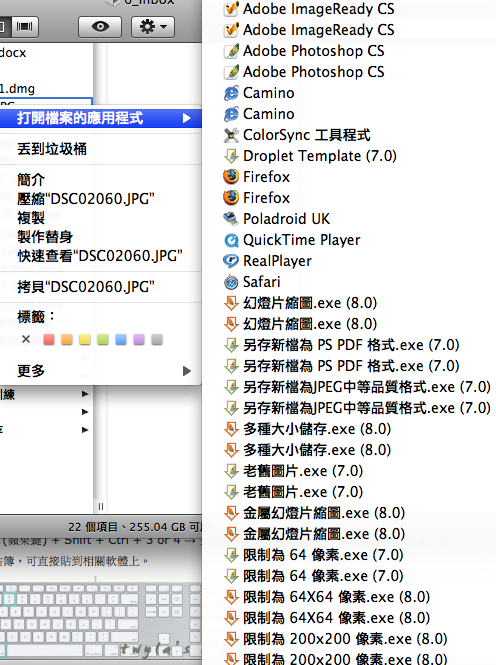Click the Droplet Template (7.0) icon
496x665 pixels.
pyautogui.click(x=231, y=156)
